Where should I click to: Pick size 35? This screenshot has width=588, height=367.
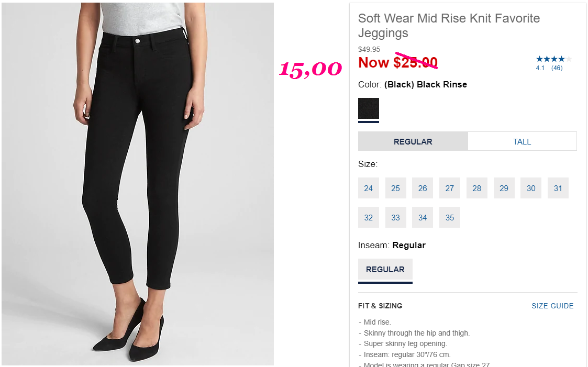point(450,217)
